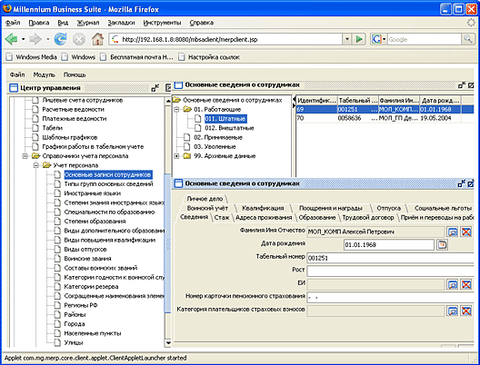Open the Поощрения и награды tab

pos(330,208)
